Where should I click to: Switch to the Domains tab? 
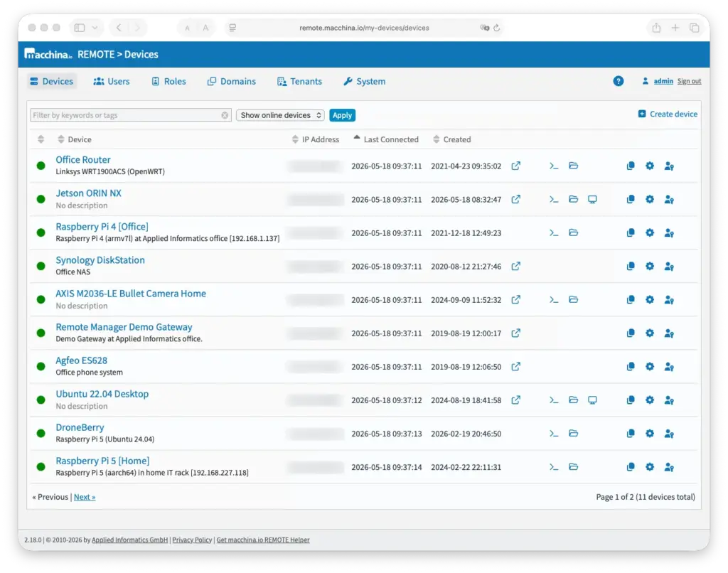tap(232, 81)
